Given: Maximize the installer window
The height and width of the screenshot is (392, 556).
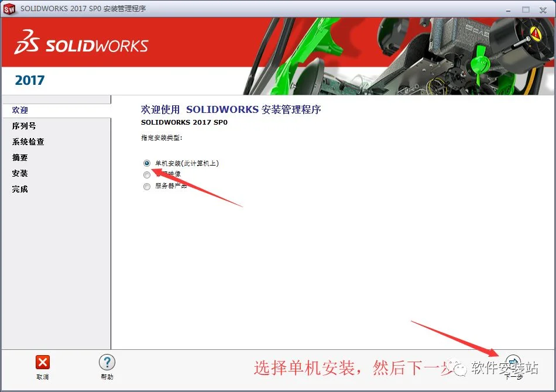Looking at the screenshot, I should (526, 10).
